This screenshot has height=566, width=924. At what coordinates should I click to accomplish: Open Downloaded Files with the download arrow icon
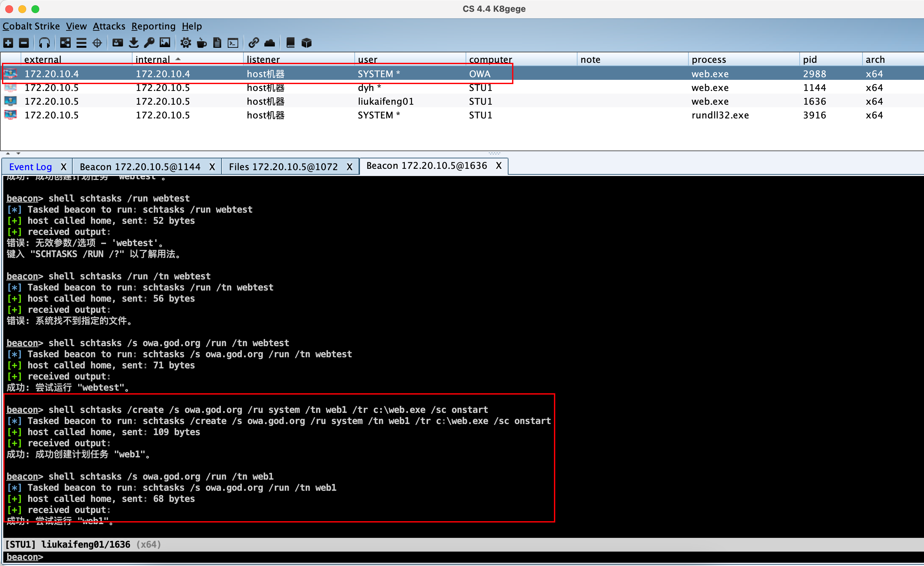click(x=133, y=43)
